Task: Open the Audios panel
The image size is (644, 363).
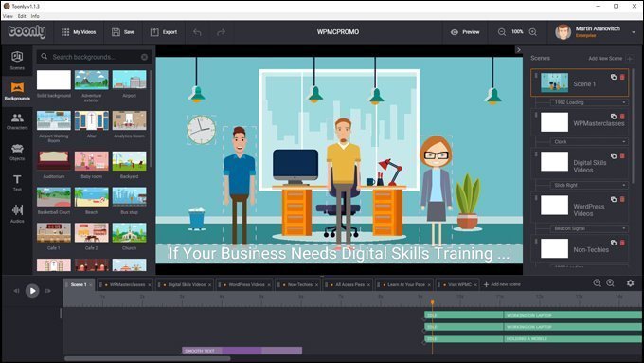Action: click(17, 213)
